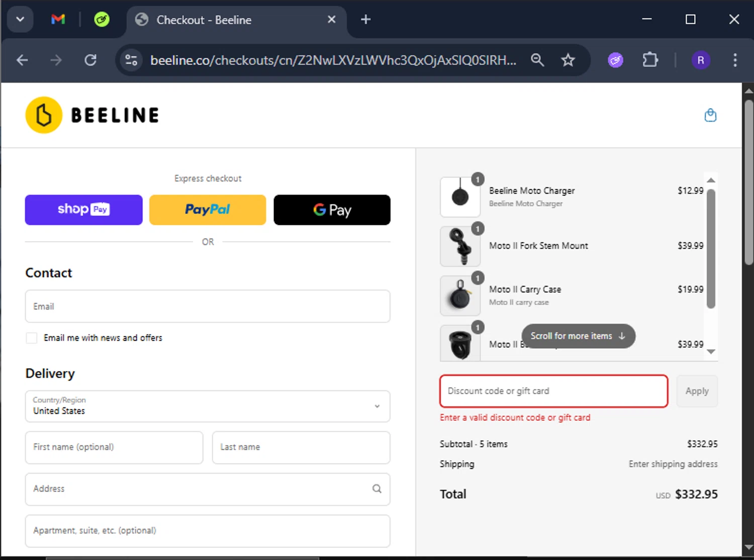
Task: Open the Gmail pinned tab
Action: (x=58, y=20)
